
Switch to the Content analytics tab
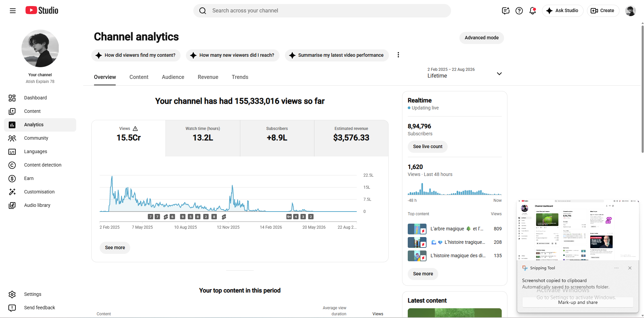tap(139, 77)
